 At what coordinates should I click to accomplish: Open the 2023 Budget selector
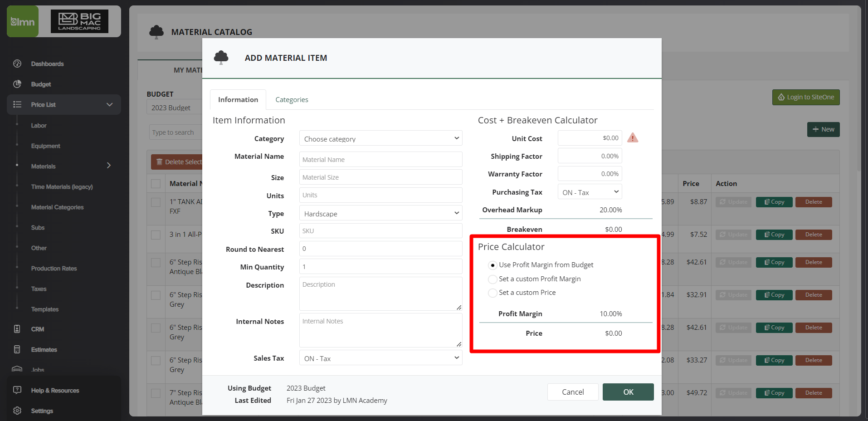tap(175, 108)
